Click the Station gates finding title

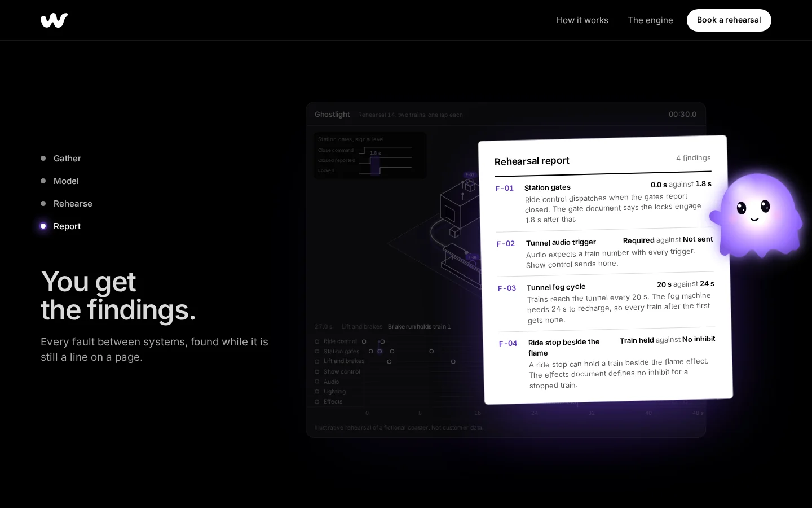(x=548, y=187)
